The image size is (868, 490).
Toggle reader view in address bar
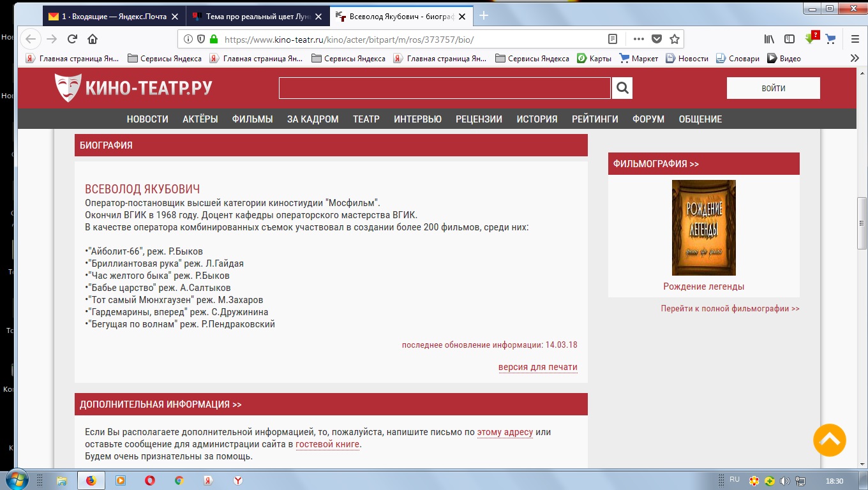(613, 39)
